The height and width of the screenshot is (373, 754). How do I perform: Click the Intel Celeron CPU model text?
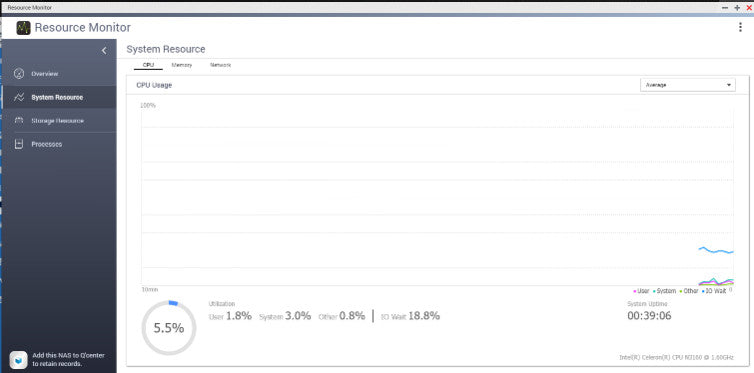[677, 358]
